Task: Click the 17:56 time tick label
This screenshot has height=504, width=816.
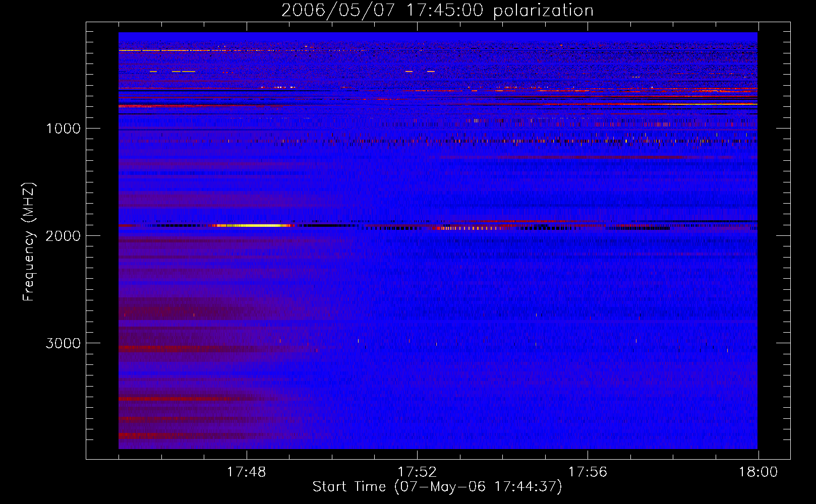Action: (588, 472)
